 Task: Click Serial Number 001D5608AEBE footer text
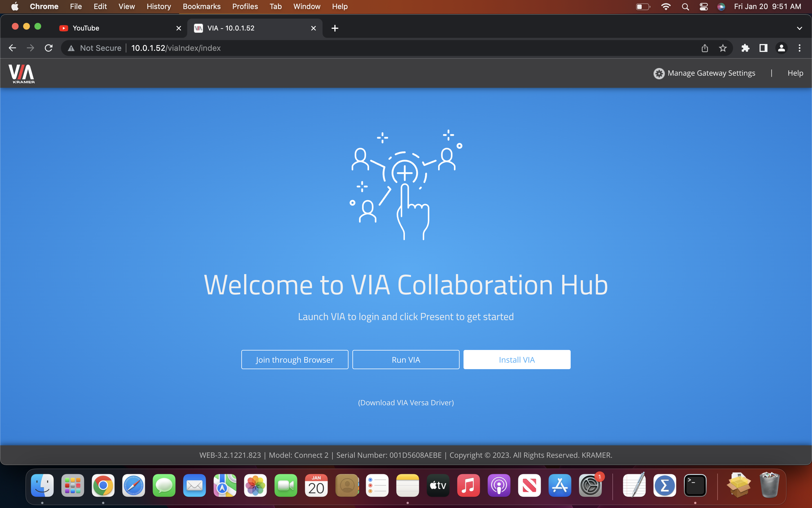click(x=389, y=455)
